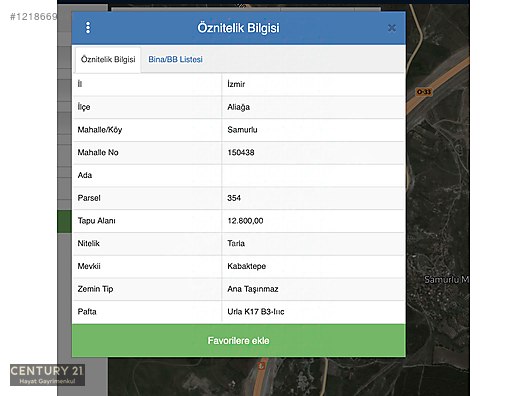Screen dimensions: 528x396
Task: Click the Century 21 logo
Action: [47, 375]
